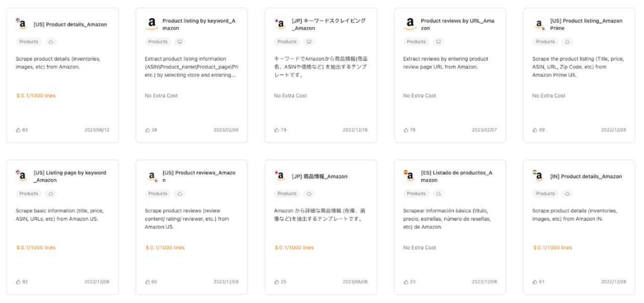Click Amazon logo on [ES] Listado de productos card
This screenshot has height=303, width=644.
pos(410,176)
